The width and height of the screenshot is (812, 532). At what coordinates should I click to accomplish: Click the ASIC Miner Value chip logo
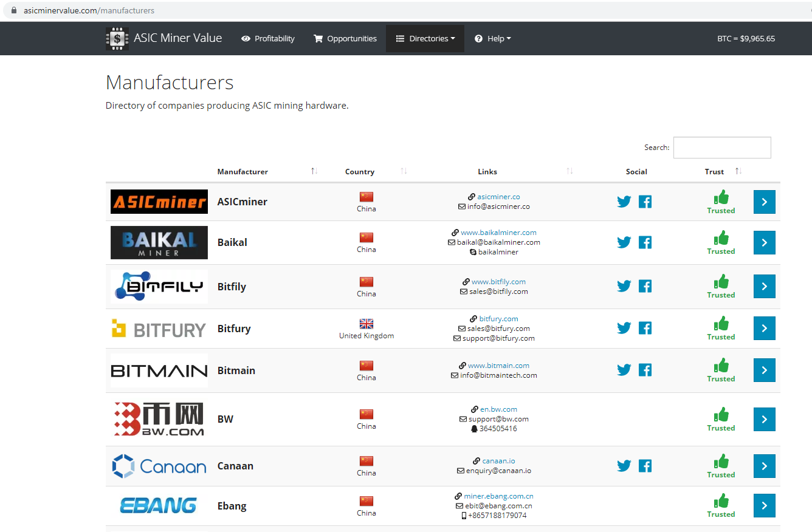coord(117,38)
